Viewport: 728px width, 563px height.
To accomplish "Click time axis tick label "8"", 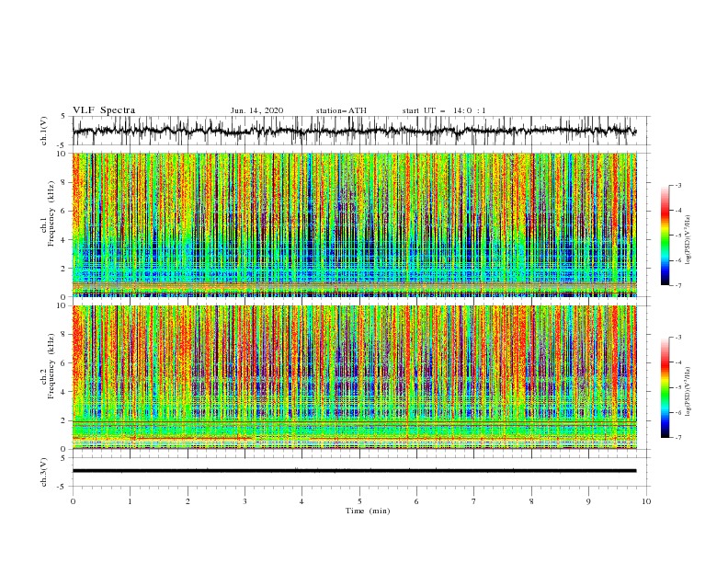I will point(531,501).
